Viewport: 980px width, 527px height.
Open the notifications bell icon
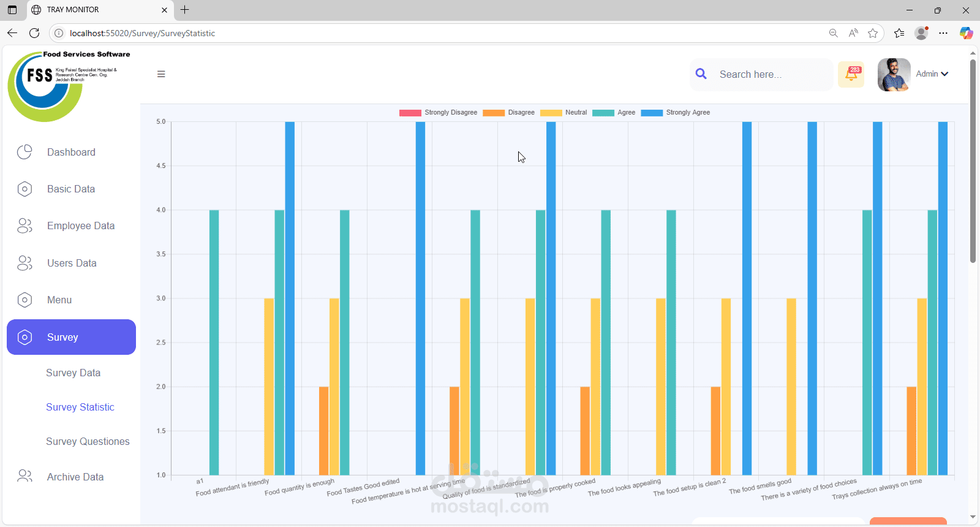pyautogui.click(x=851, y=74)
